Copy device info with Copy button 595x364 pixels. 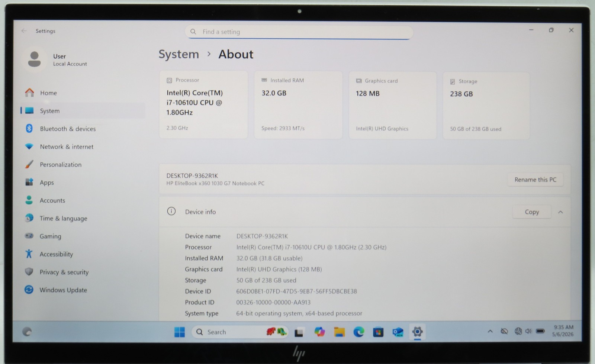(x=532, y=212)
